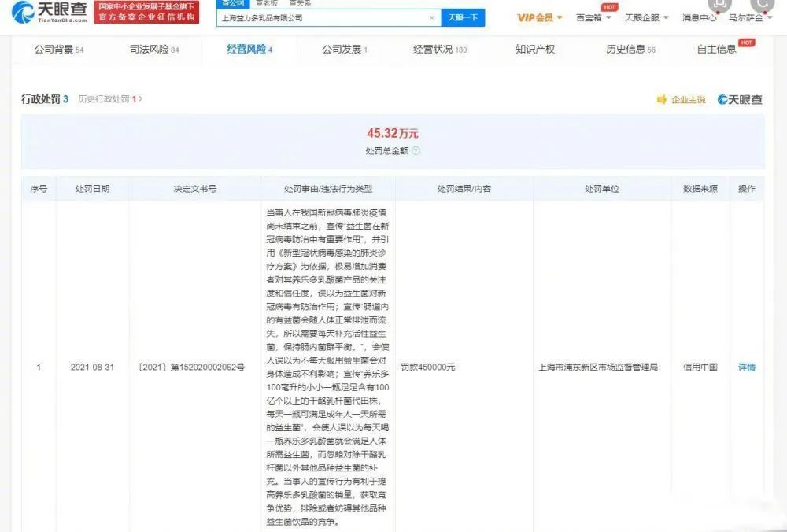Open the 马尔萨金 user account dropdown

pos(750,17)
